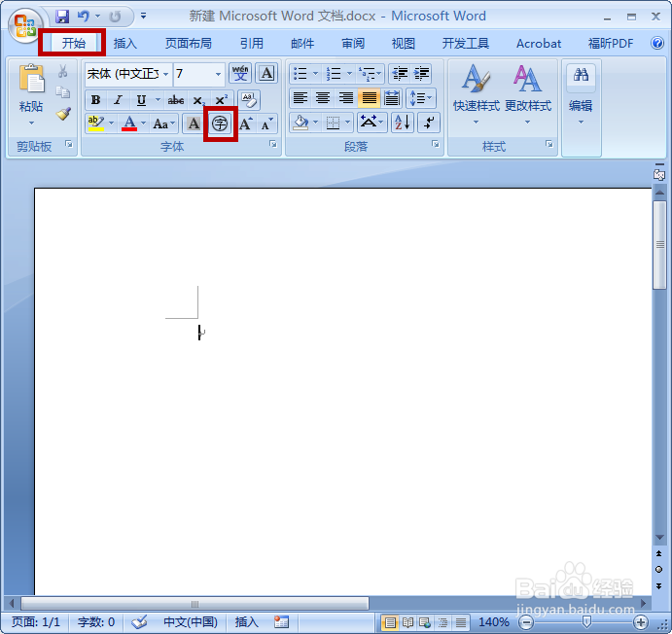Click the Clear Formatting eraser icon

click(249, 100)
